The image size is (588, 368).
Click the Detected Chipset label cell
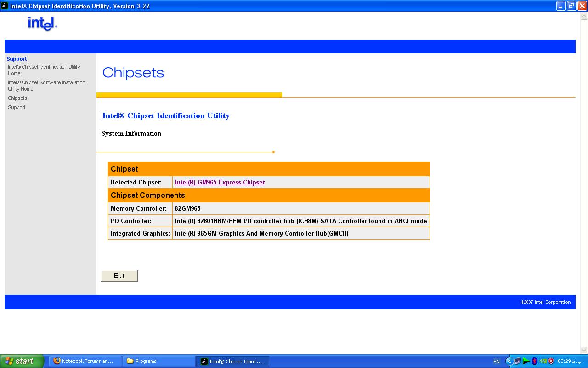point(140,182)
